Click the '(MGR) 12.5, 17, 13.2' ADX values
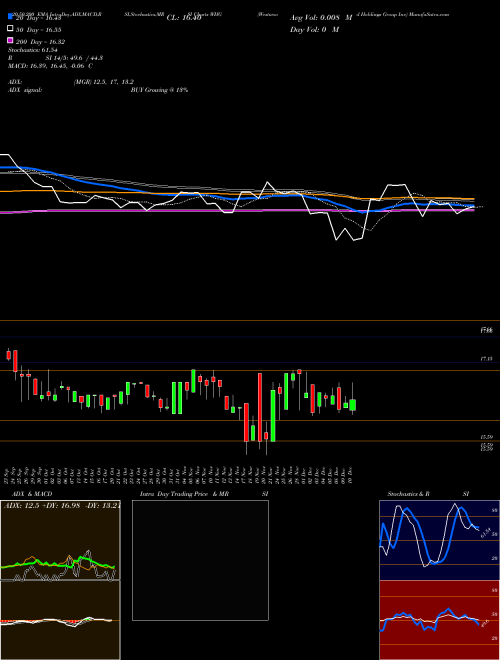500x660 pixels. 104,82
